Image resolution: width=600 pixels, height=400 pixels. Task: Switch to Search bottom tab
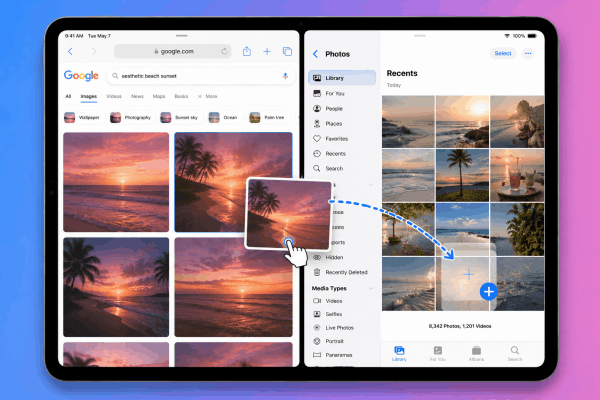[x=515, y=353]
